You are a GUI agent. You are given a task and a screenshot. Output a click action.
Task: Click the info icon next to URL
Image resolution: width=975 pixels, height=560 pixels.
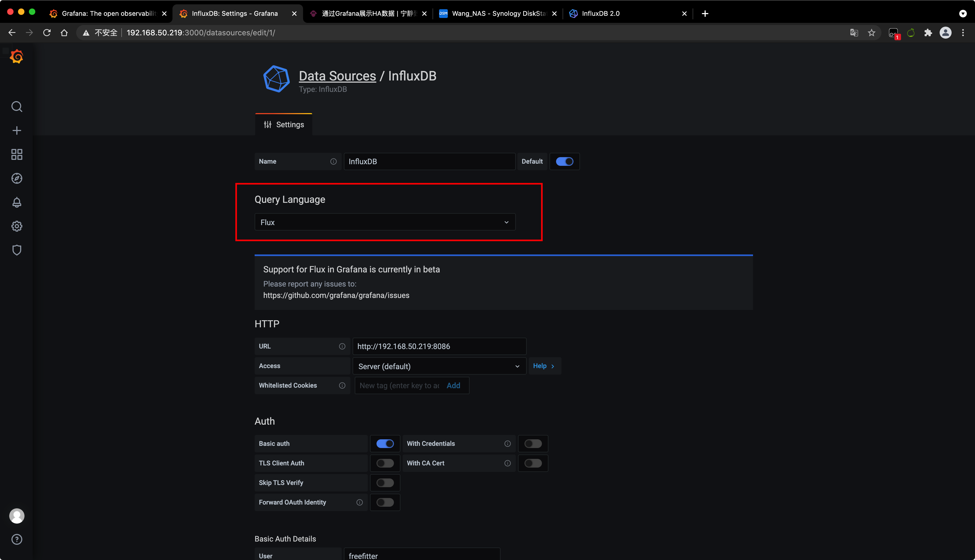coord(342,346)
